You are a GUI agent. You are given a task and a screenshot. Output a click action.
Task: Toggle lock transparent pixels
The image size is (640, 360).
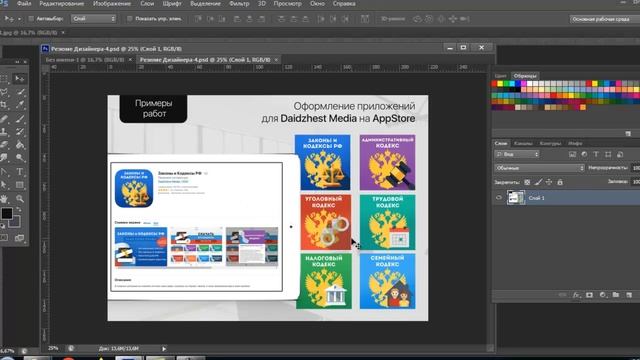pos(527,182)
